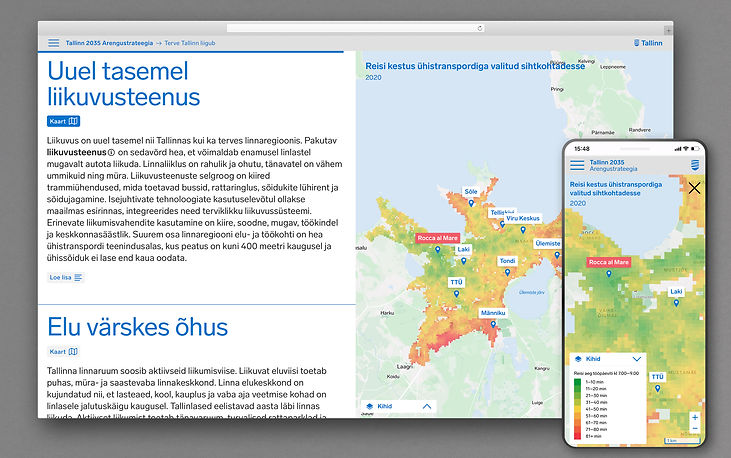Expand the Kihid layers panel on the desktop map
The height and width of the screenshot is (458, 731).
427,406
